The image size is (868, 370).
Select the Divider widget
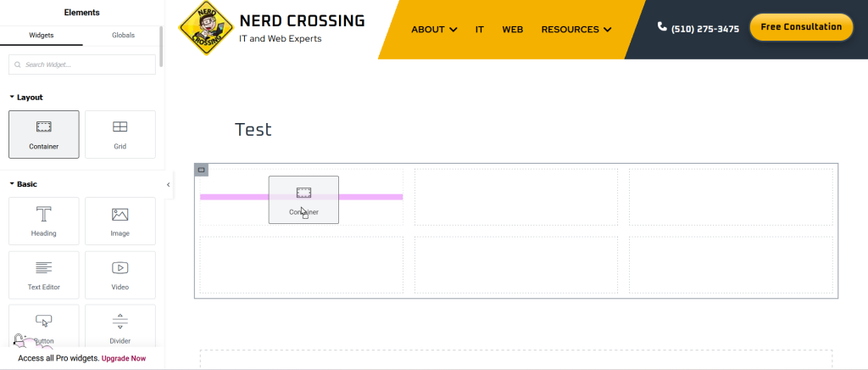pos(120,327)
